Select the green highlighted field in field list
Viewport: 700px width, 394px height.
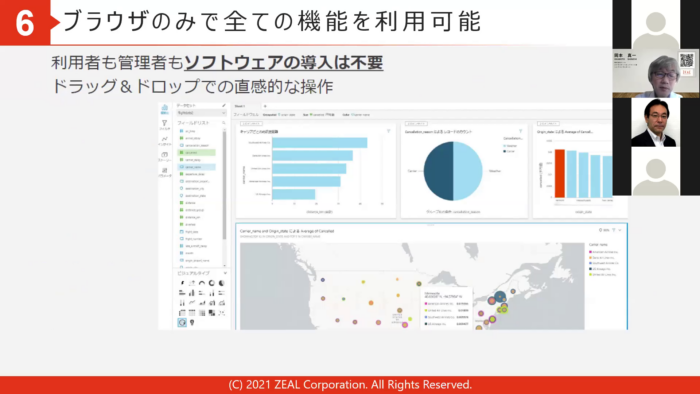(197, 153)
